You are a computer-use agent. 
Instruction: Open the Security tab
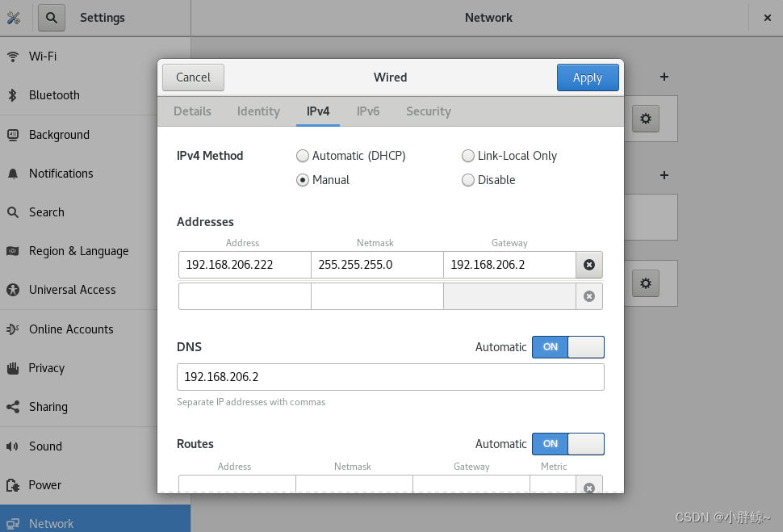point(429,111)
